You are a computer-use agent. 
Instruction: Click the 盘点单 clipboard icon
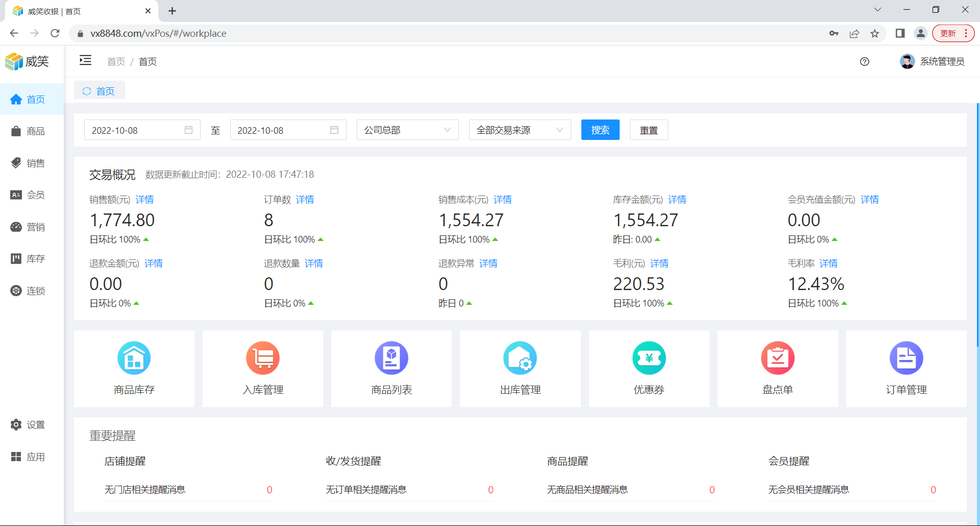pyautogui.click(x=777, y=358)
